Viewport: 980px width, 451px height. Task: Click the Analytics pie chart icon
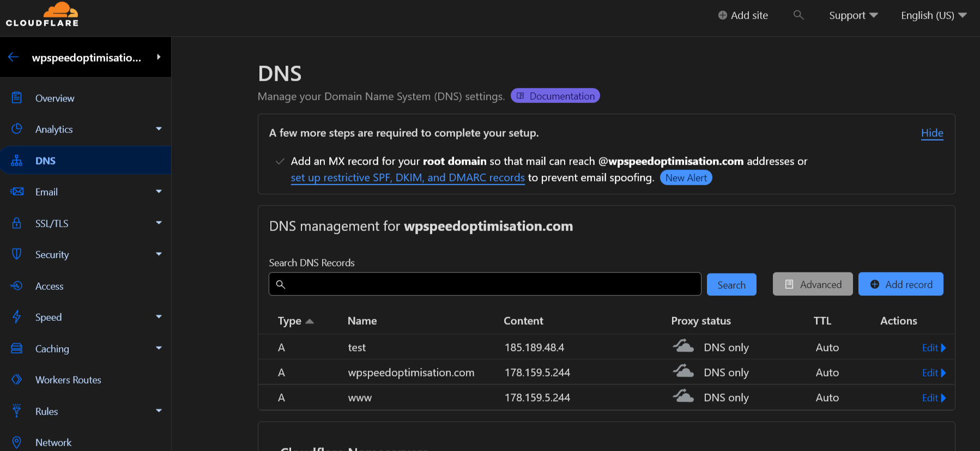pos(17,129)
